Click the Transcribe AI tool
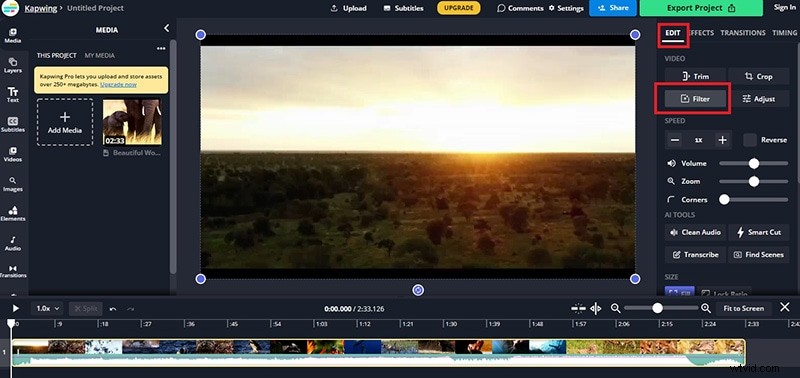This screenshot has height=378, width=800. (x=695, y=255)
